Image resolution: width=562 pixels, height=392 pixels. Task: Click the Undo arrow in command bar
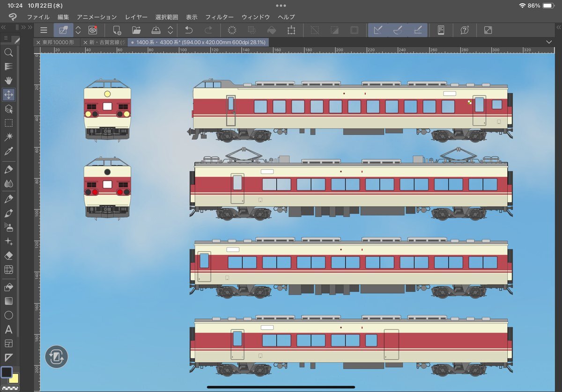(x=188, y=30)
